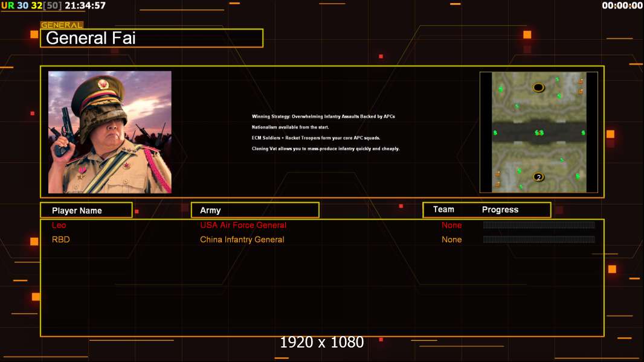This screenshot has height=362, width=644.
Task: Select player name Leo
Action: pyautogui.click(x=59, y=225)
